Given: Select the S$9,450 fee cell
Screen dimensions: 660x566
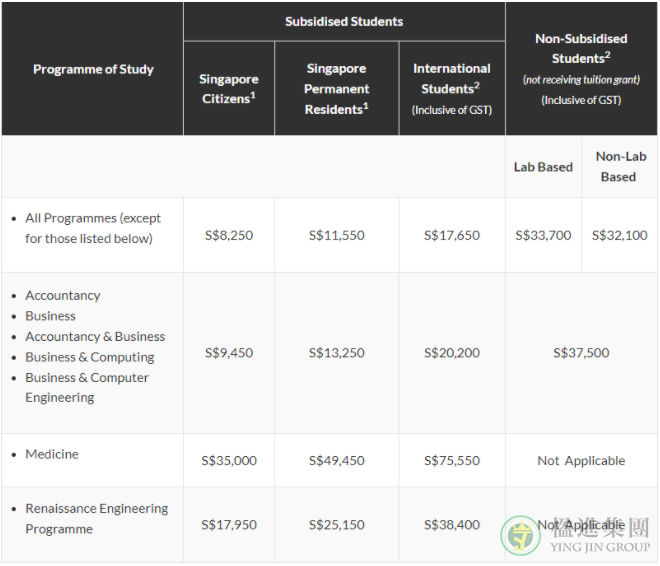Looking at the screenshot, I should [229, 353].
